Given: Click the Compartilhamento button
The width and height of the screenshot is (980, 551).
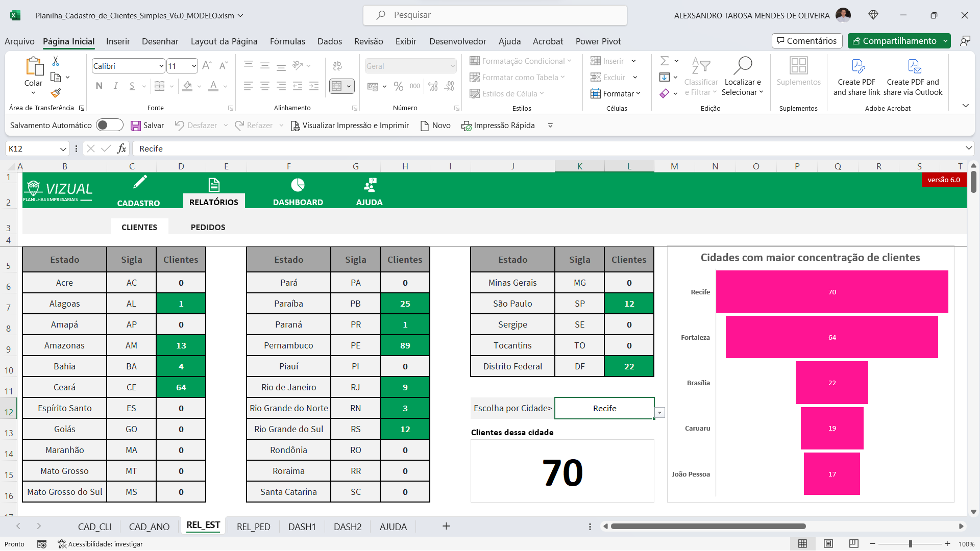Looking at the screenshot, I should click(894, 41).
